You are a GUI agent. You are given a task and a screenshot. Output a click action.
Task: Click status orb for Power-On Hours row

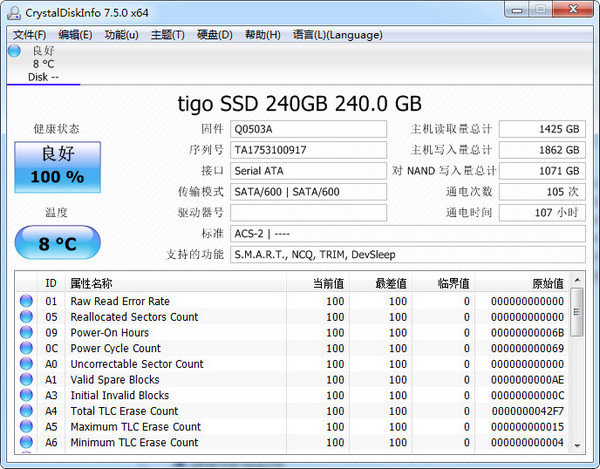click(26, 333)
